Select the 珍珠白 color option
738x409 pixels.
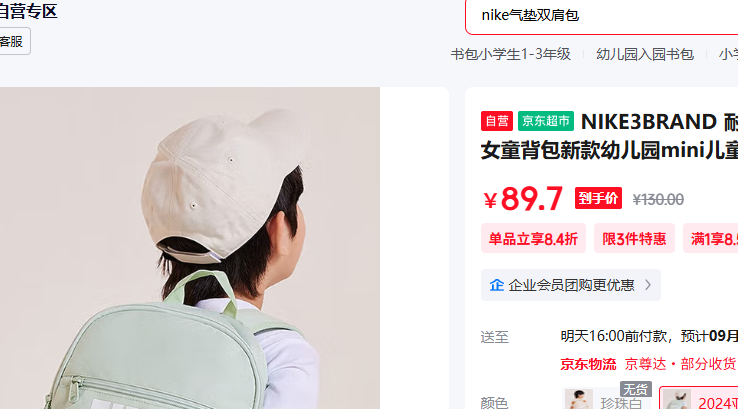(x=607, y=398)
